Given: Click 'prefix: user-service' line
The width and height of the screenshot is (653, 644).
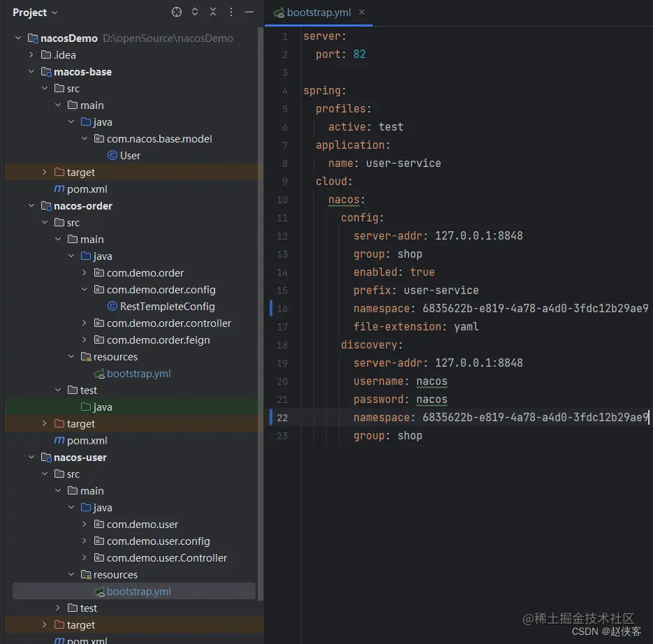Looking at the screenshot, I should click(x=416, y=291).
